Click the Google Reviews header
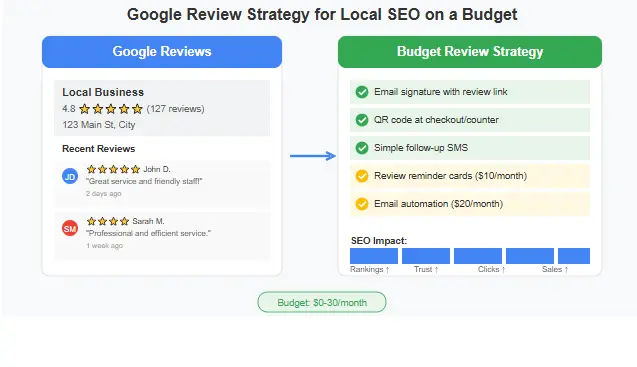 162,52
